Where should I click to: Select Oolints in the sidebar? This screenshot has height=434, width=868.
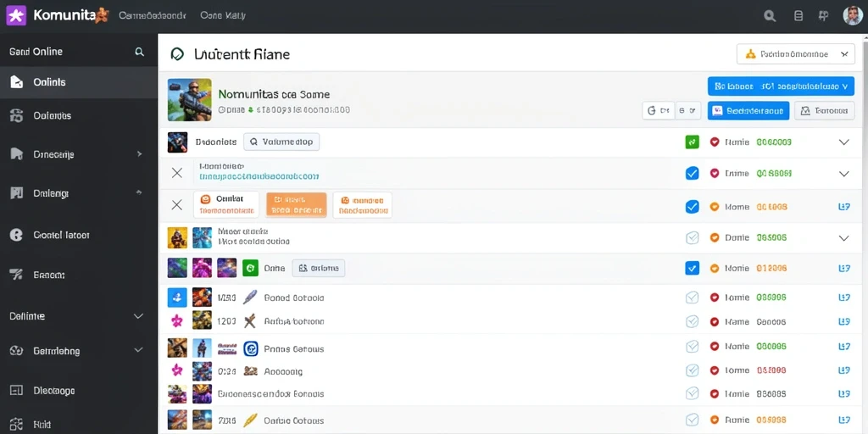point(79,82)
